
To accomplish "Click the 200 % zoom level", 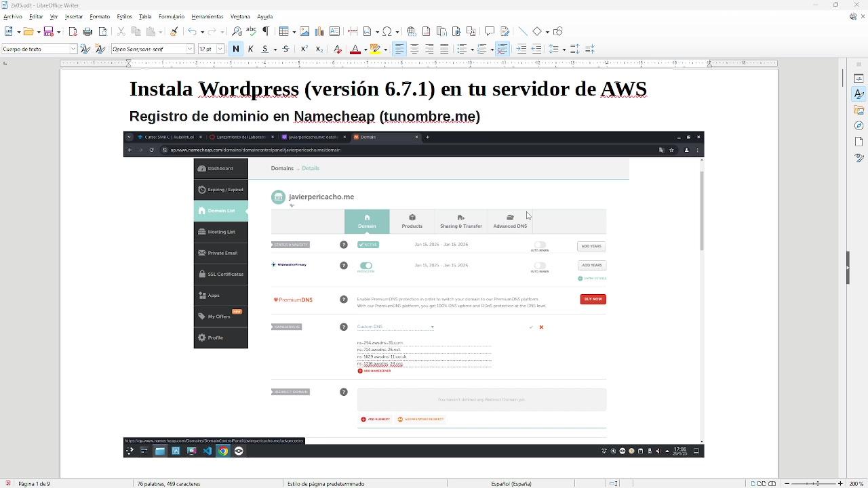I will [856, 484].
